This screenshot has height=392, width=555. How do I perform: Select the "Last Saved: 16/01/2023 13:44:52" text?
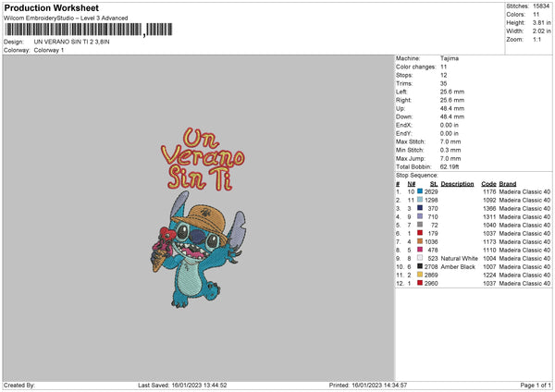point(182,385)
